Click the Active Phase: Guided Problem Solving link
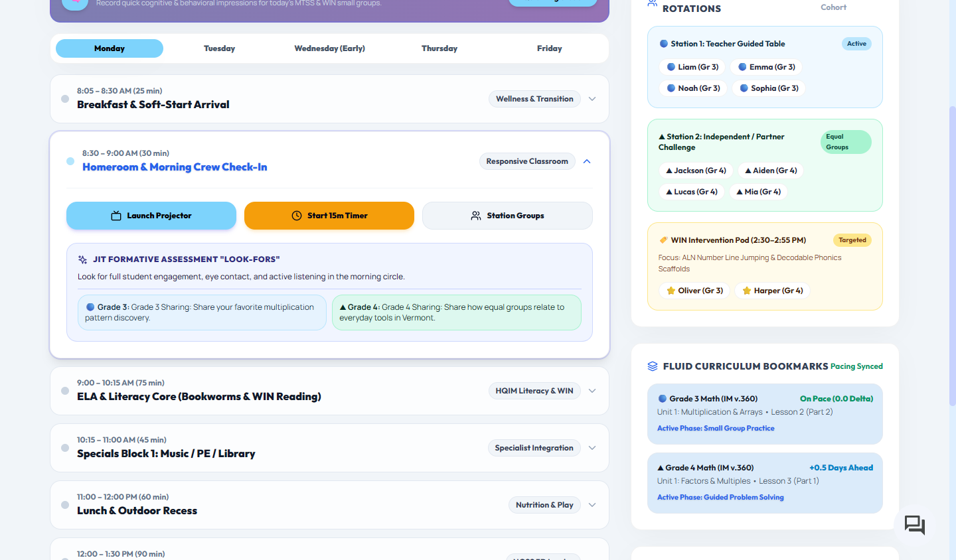 [720, 498]
